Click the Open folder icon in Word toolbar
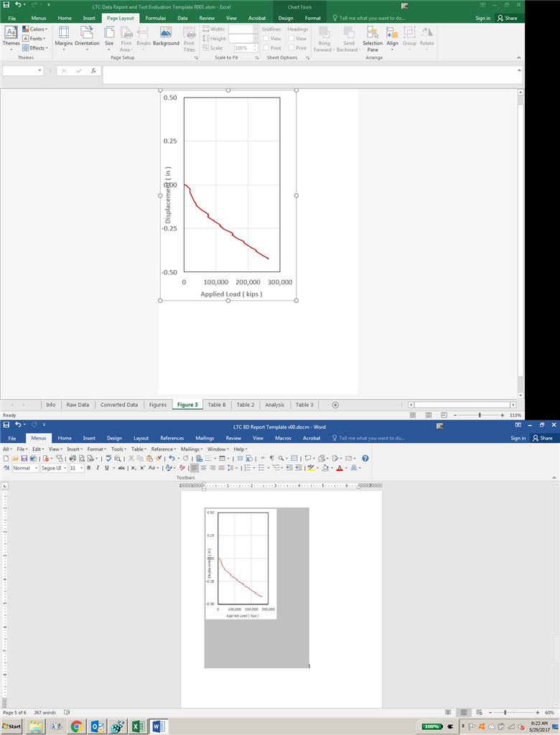The height and width of the screenshot is (735, 560). (x=15, y=459)
